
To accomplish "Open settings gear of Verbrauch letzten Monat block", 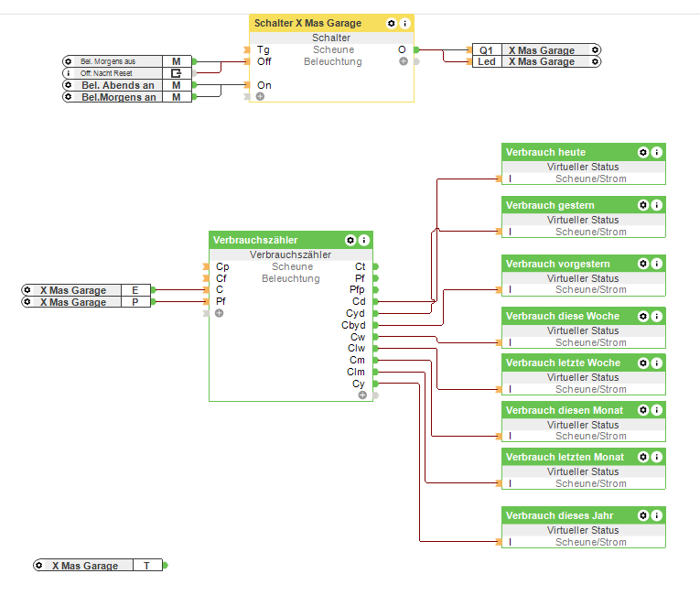I will click(x=643, y=457).
